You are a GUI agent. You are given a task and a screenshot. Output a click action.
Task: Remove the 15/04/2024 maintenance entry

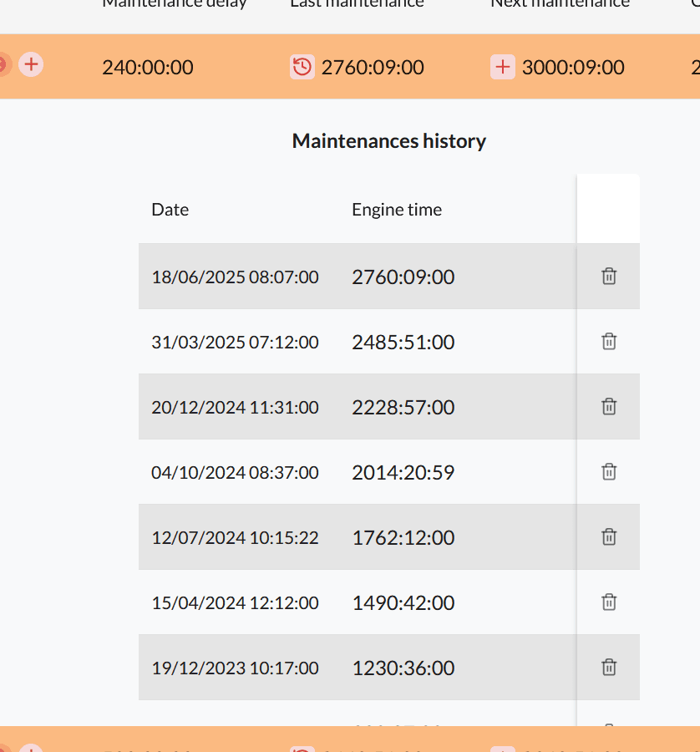(x=609, y=602)
